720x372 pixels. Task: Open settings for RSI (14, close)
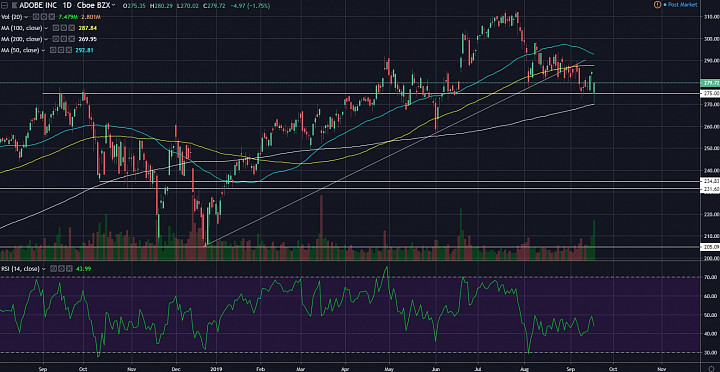(61, 269)
